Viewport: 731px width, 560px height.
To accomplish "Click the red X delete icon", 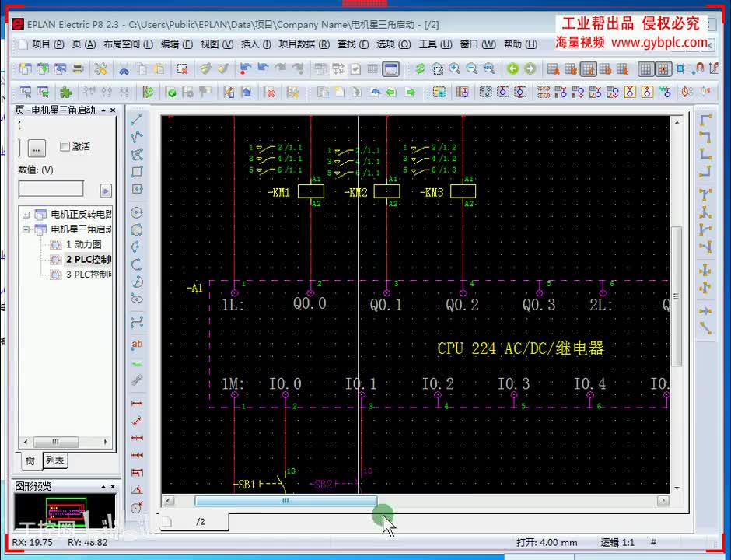I will click(270, 92).
